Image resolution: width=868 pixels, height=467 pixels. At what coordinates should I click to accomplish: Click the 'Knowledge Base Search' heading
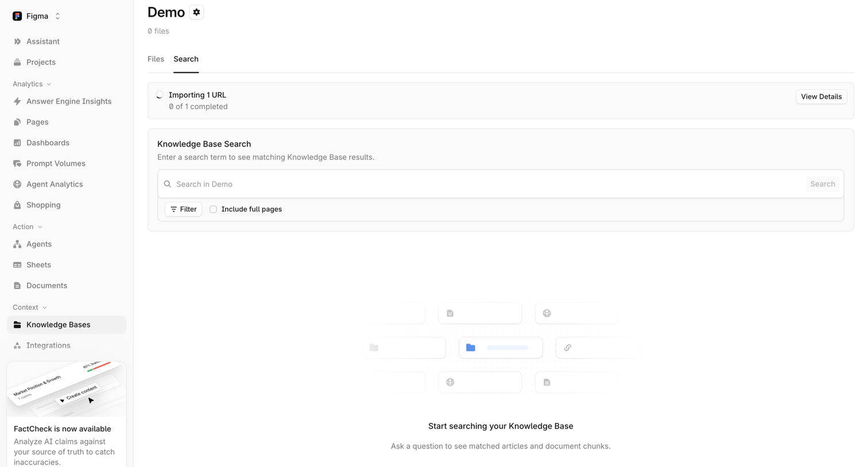[x=204, y=144]
